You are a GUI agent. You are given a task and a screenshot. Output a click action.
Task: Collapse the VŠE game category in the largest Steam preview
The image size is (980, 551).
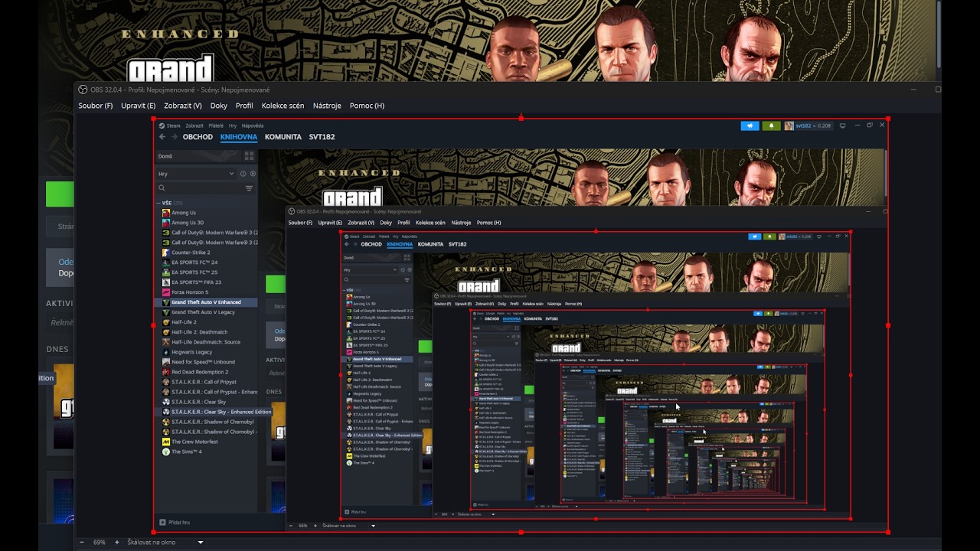[x=169, y=203]
